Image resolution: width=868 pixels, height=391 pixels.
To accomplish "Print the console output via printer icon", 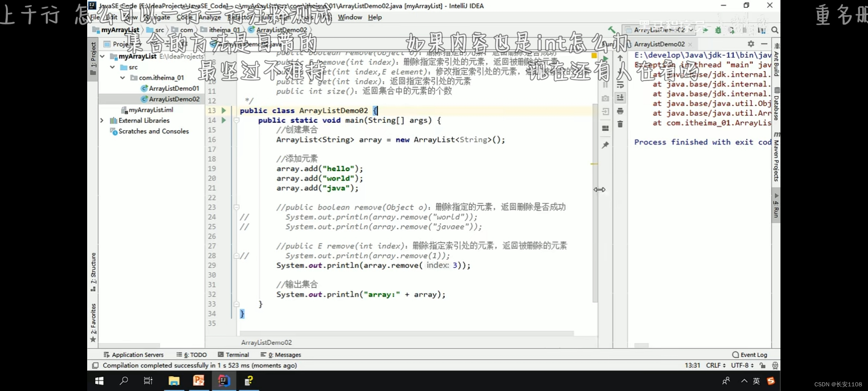I will (620, 111).
